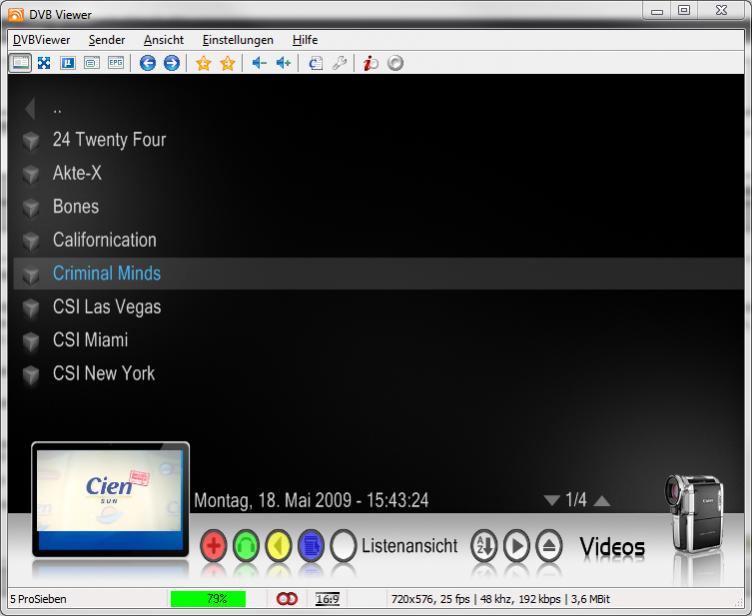The width and height of the screenshot is (752, 616).
Task: Click the 16:9 aspect ratio indicator
Action: 328,599
